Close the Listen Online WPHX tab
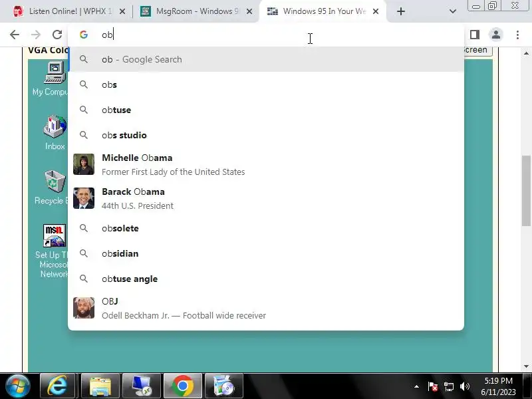The image size is (532, 399). coord(122,11)
